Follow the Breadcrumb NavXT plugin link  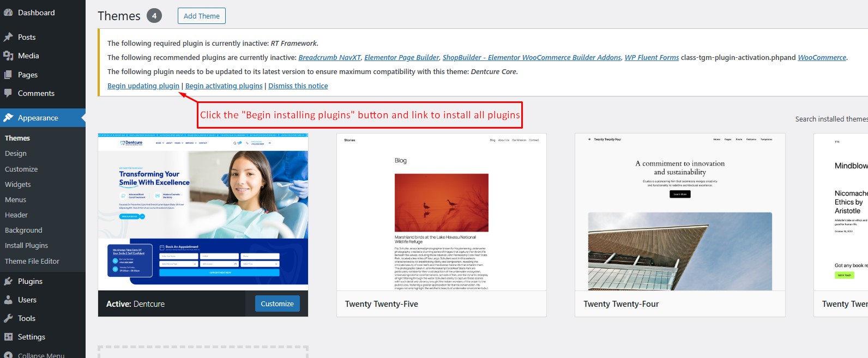coord(329,57)
